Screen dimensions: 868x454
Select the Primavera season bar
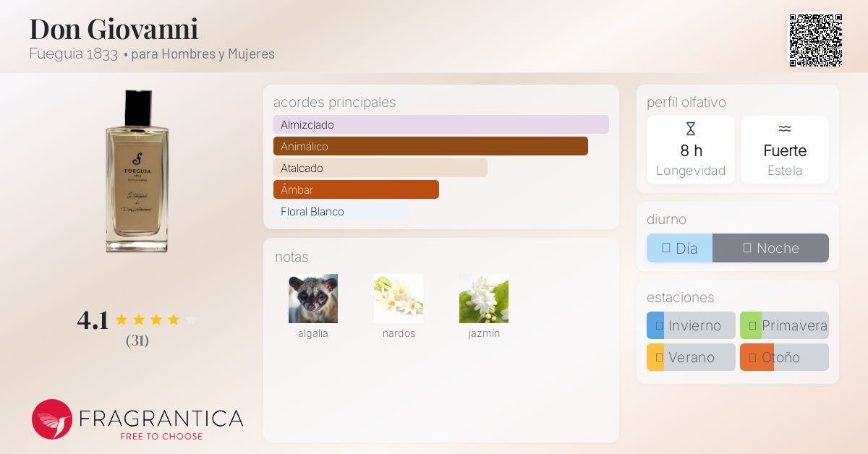[784, 325]
